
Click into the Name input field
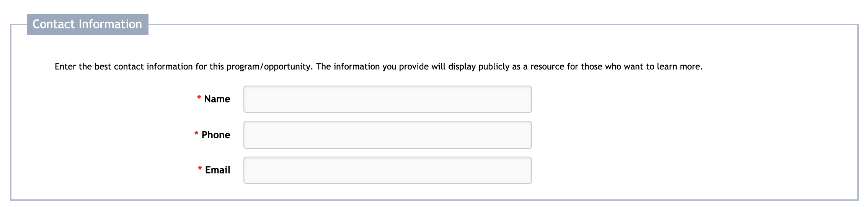pos(387,99)
